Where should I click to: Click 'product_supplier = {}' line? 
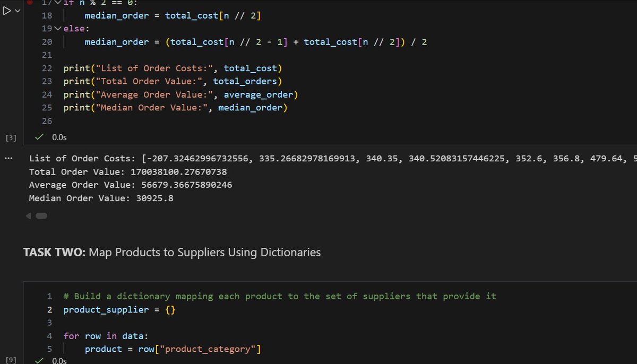pos(119,309)
